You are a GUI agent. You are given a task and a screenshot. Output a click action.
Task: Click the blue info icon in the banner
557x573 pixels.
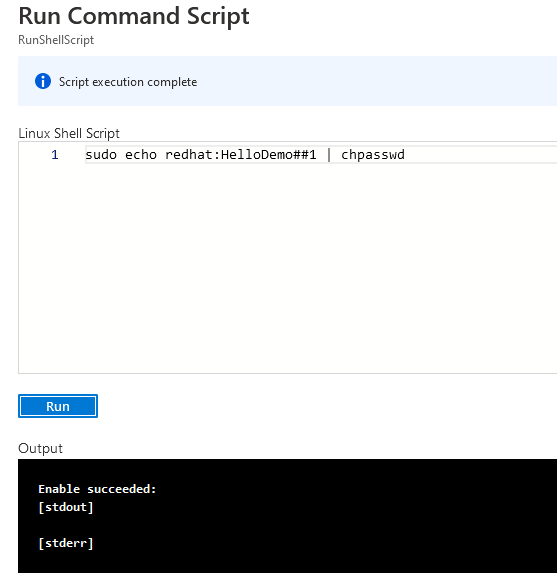(43, 81)
